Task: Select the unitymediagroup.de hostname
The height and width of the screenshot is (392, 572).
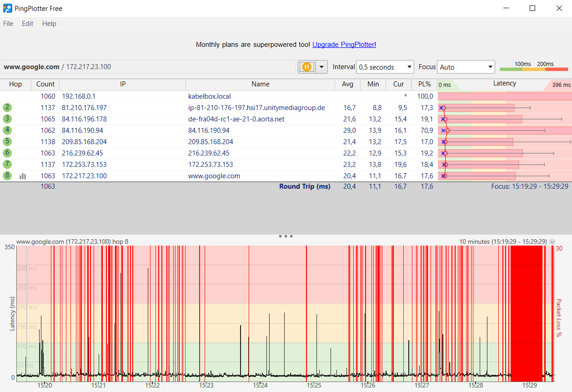Action: (256, 108)
